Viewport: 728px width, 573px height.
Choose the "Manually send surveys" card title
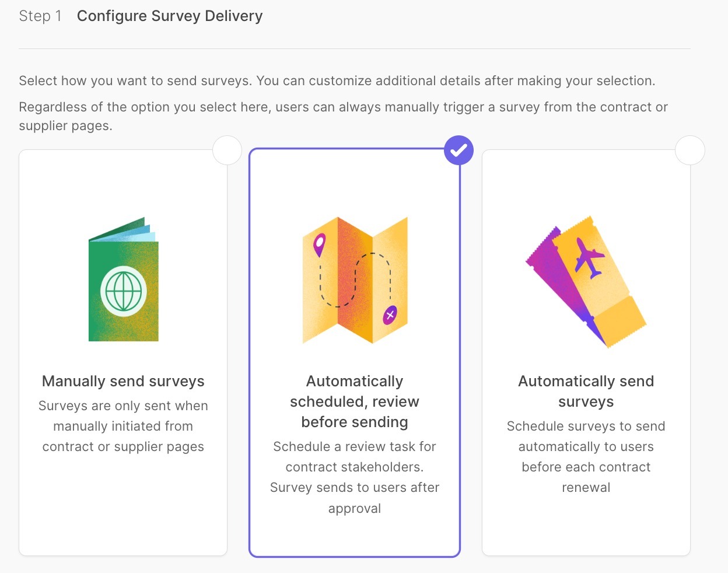pos(123,381)
